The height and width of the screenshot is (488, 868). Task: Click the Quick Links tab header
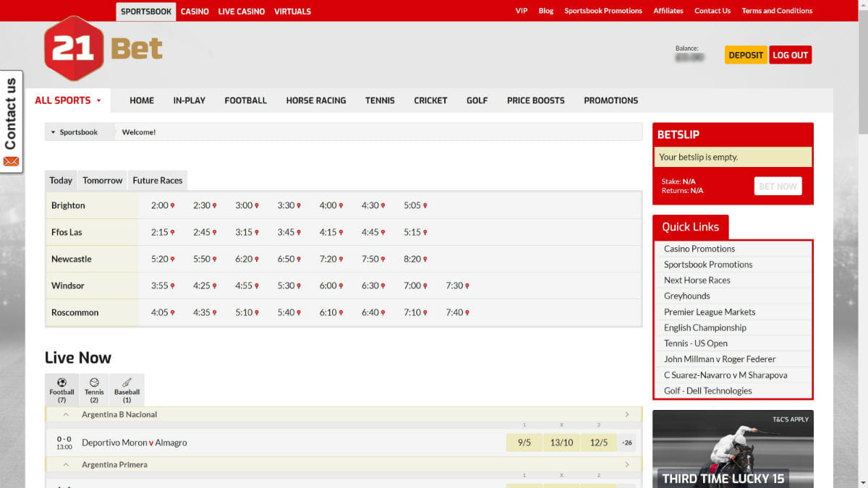pyautogui.click(x=691, y=227)
